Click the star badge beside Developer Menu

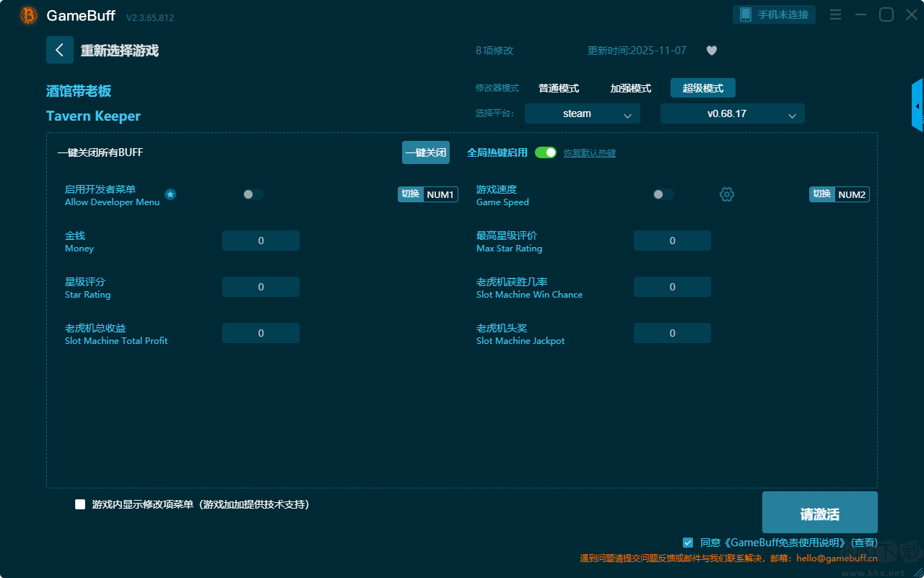170,194
